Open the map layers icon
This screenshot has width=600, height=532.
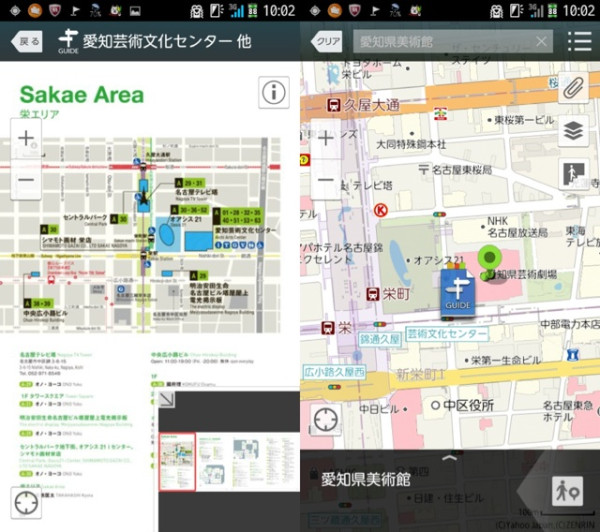pos(573,131)
